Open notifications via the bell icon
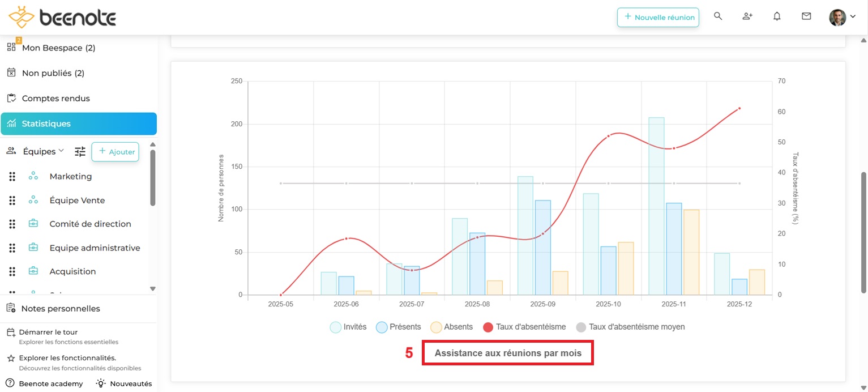 coord(777,16)
